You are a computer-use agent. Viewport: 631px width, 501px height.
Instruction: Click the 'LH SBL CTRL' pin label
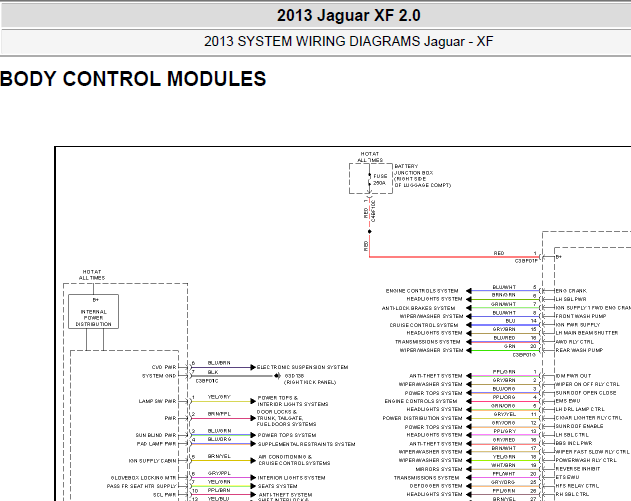(x=572, y=435)
